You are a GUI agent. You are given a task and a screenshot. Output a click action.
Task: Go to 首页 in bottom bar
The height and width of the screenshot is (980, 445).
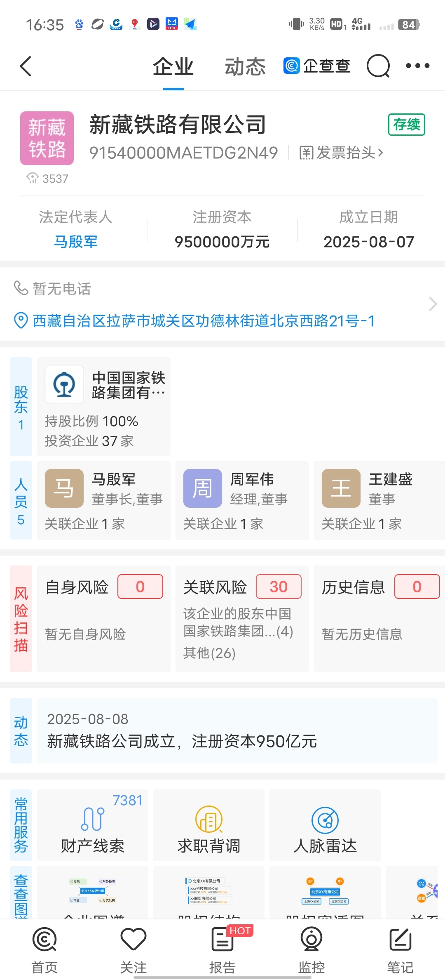pos(44,950)
